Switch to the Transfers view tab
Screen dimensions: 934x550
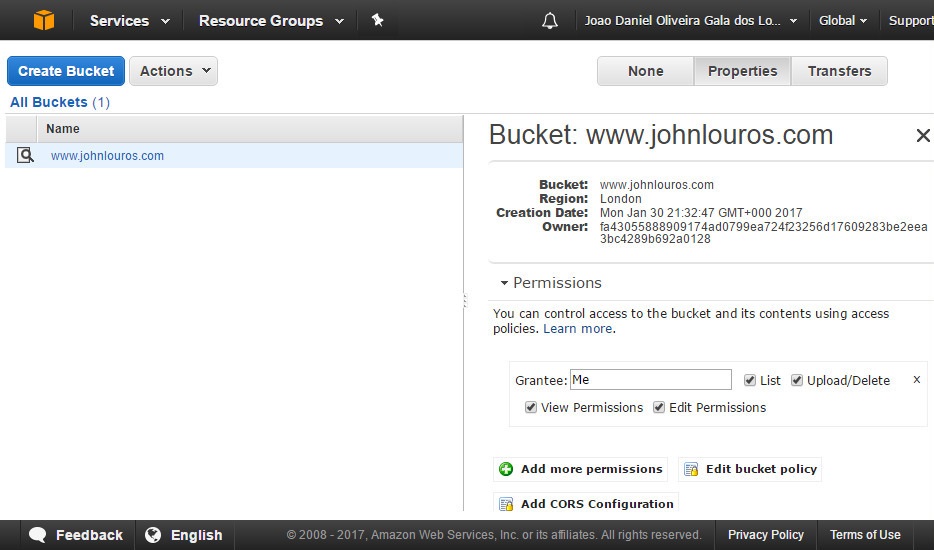[x=839, y=71]
